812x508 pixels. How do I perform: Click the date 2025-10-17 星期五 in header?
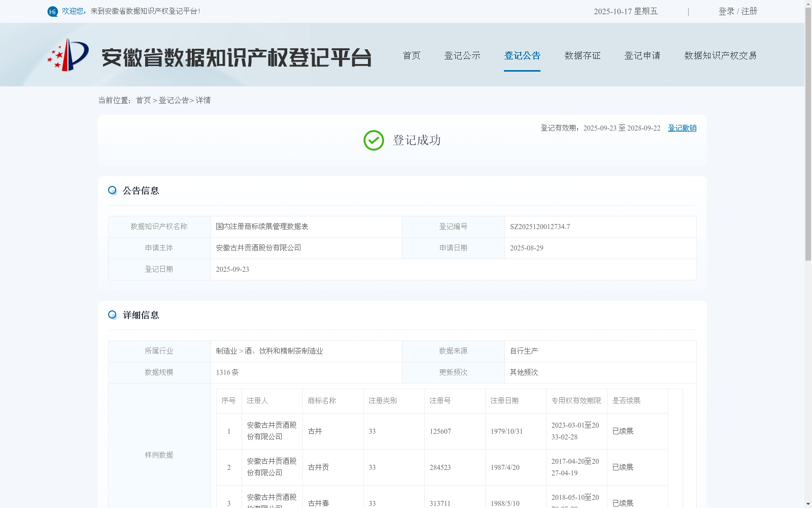[626, 11]
